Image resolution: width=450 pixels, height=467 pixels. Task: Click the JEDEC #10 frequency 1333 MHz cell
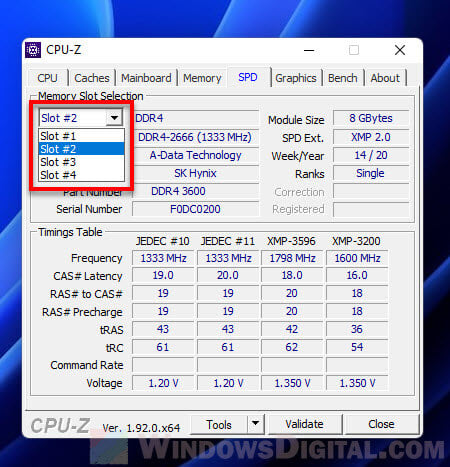[x=163, y=258]
